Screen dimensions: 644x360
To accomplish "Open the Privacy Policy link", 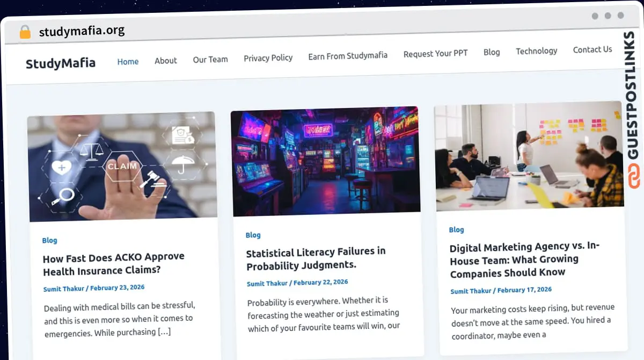I will tap(268, 58).
